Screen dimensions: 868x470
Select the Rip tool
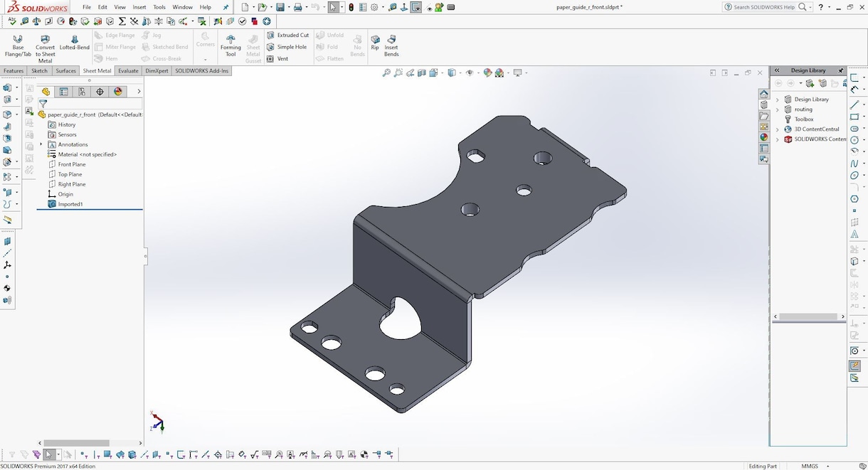pos(375,43)
